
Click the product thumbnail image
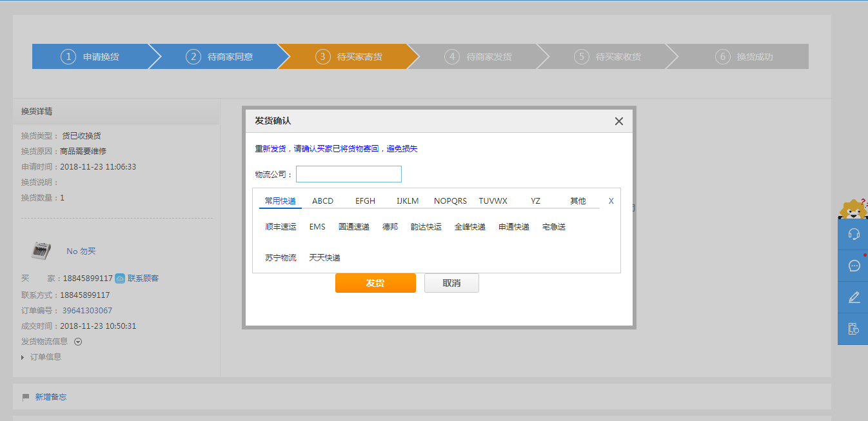[x=41, y=251]
